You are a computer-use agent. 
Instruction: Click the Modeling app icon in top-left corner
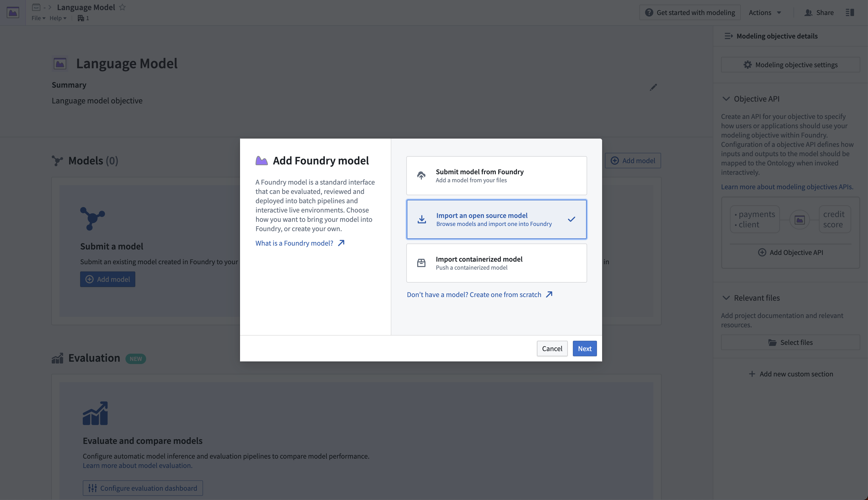click(13, 13)
